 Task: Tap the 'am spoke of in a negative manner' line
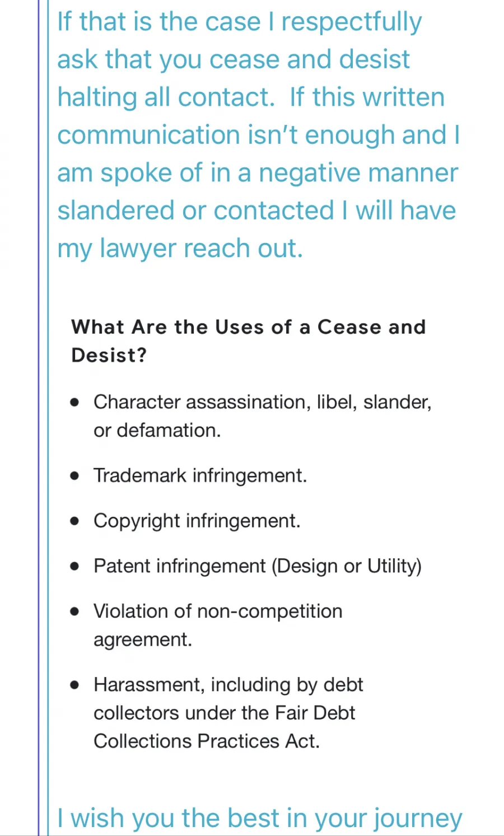(x=258, y=173)
